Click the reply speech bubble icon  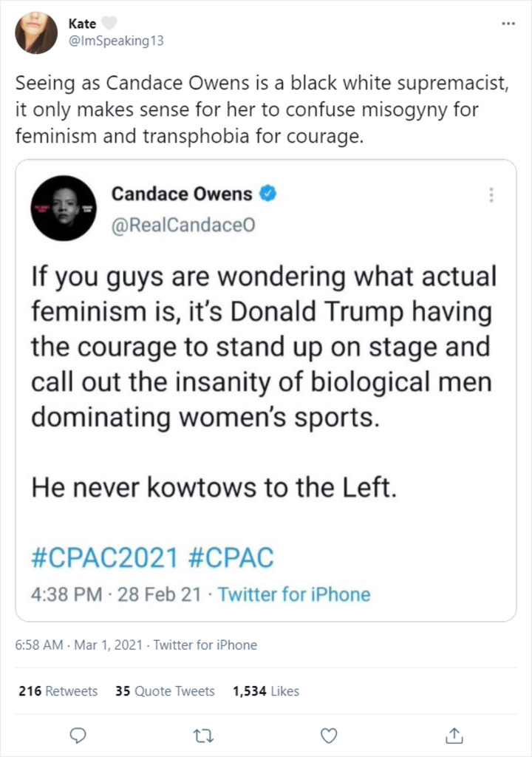(78, 735)
